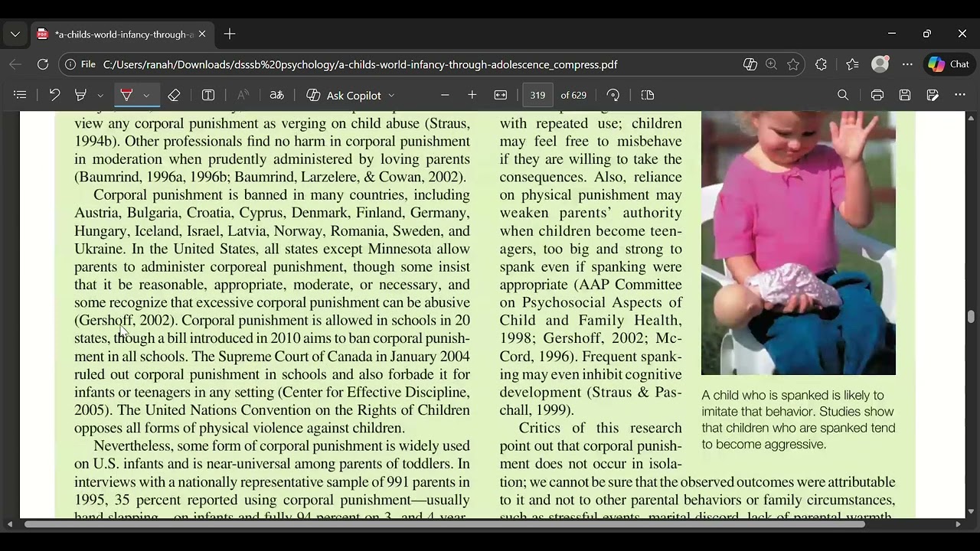Open a new tab
The width and height of the screenshot is (980, 551).
[230, 34]
